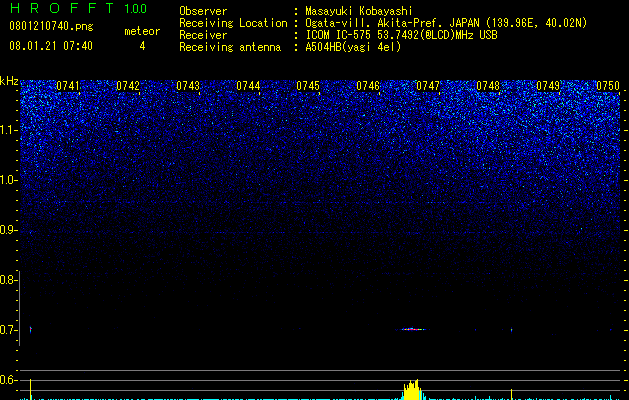Image resolution: width=629 pixels, height=400 pixels.
Task: Click the 0747 time marker
Action: [428, 86]
